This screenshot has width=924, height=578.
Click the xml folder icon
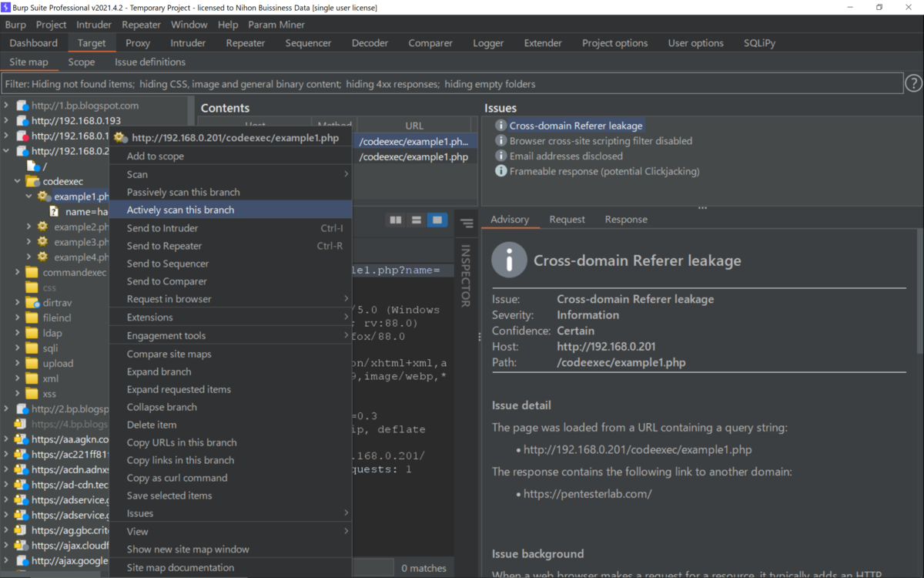32,378
